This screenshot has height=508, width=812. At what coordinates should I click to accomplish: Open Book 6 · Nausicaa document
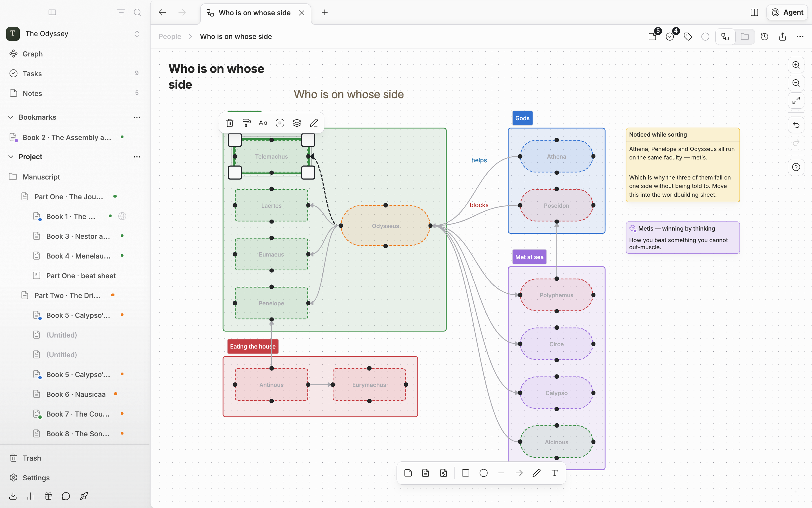click(x=76, y=394)
